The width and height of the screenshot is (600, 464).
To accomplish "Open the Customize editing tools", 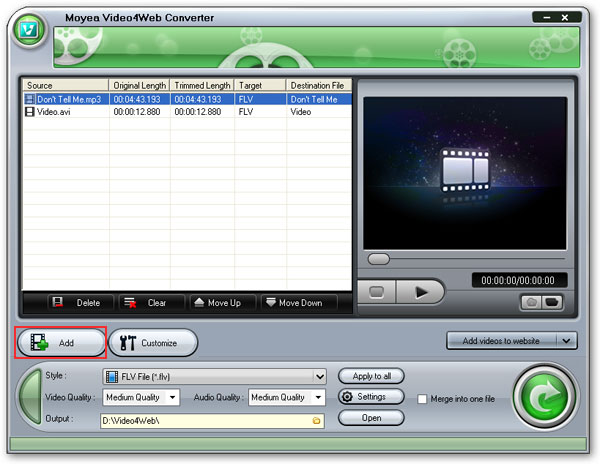I will [x=153, y=343].
